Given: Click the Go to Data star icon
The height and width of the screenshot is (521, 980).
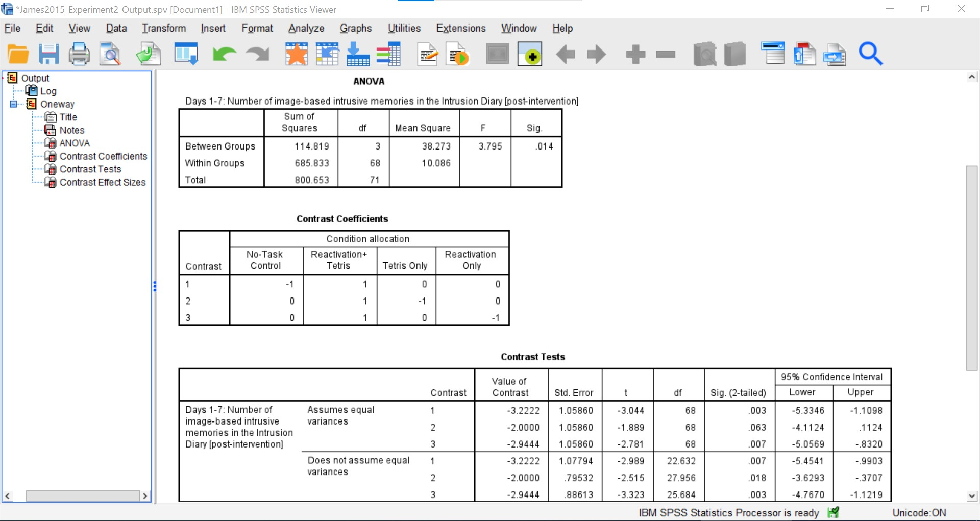Looking at the screenshot, I should [297, 54].
